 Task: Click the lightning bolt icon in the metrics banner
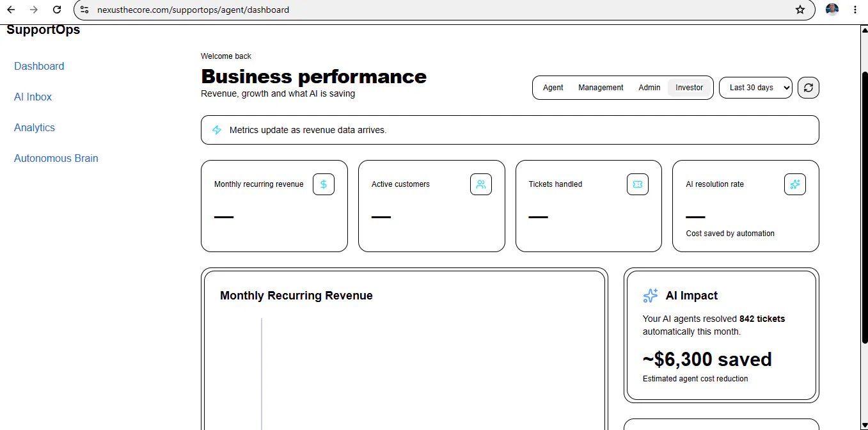coord(217,130)
